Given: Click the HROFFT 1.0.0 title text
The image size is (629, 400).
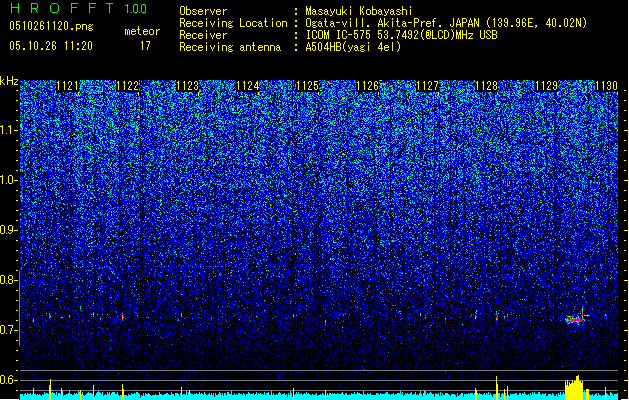Looking at the screenshot, I should tap(79, 8).
